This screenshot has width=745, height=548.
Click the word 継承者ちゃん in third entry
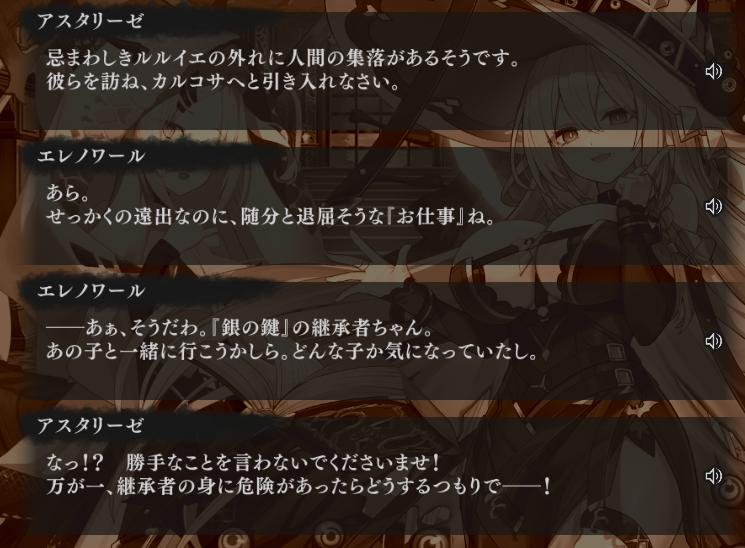tap(363, 328)
